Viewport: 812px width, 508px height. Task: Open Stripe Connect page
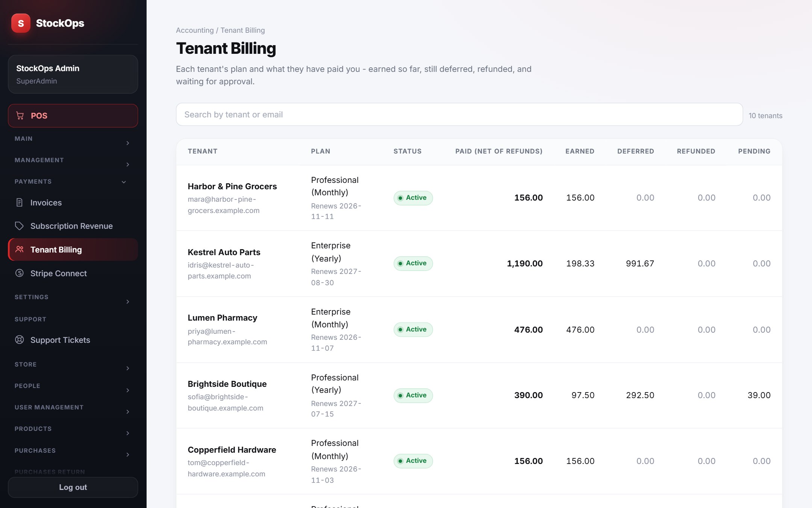(x=73, y=273)
